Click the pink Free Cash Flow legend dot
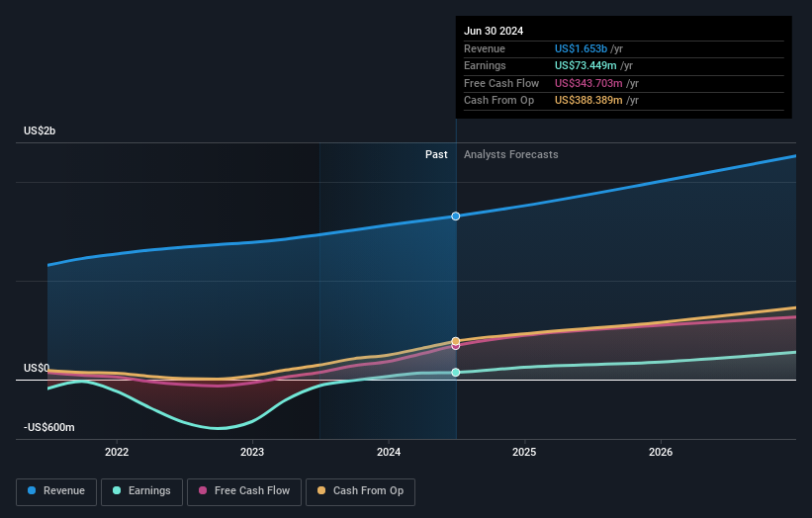Image resolution: width=812 pixels, height=518 pixels. (203, 490)
